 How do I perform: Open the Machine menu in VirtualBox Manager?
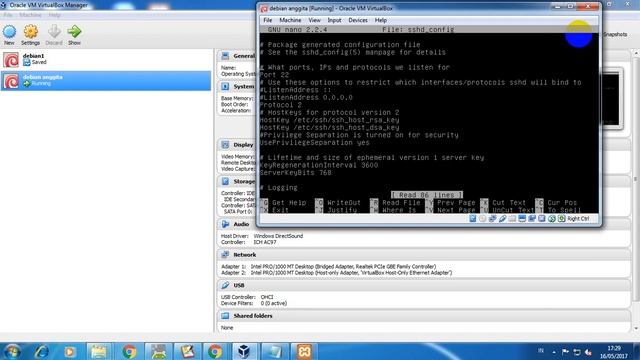(x=30, y=15)
